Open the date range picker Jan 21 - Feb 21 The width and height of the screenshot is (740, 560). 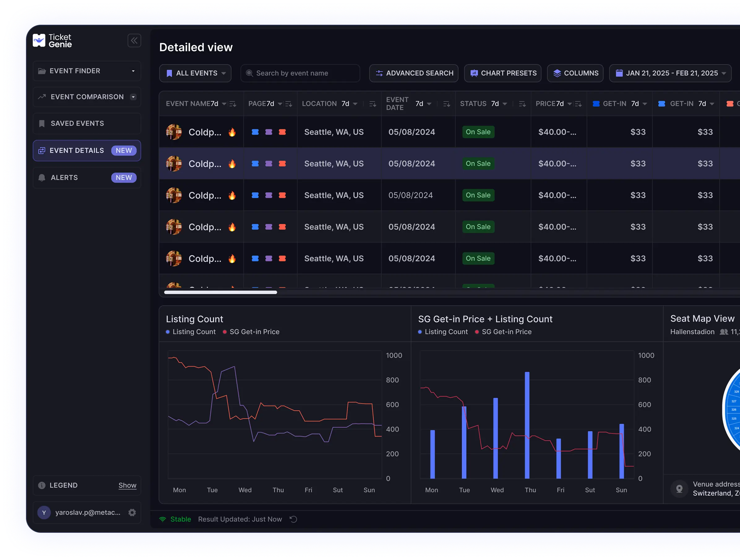[670, 73]
